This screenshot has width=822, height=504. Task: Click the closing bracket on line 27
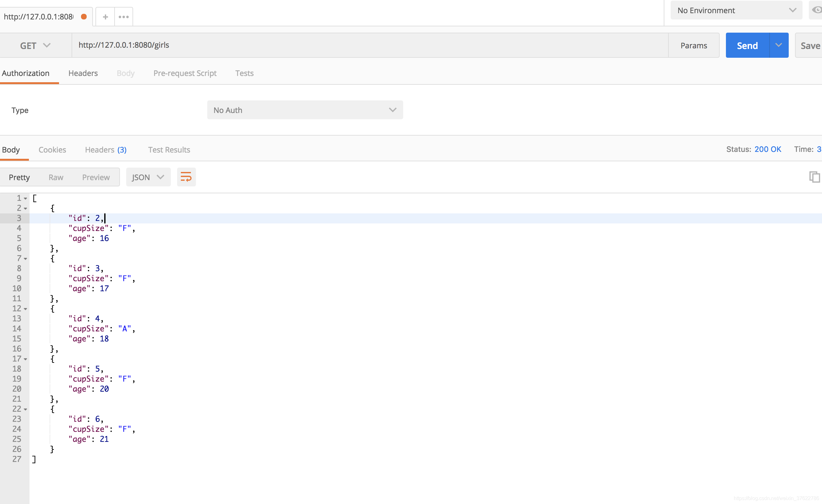34,459
